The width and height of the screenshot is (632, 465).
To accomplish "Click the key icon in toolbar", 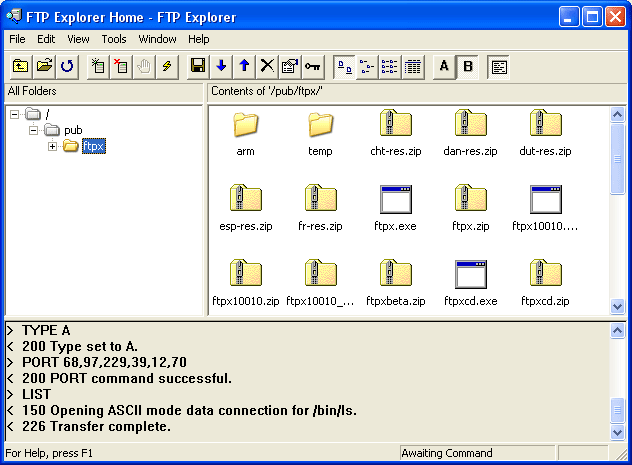I will [313, 66].
